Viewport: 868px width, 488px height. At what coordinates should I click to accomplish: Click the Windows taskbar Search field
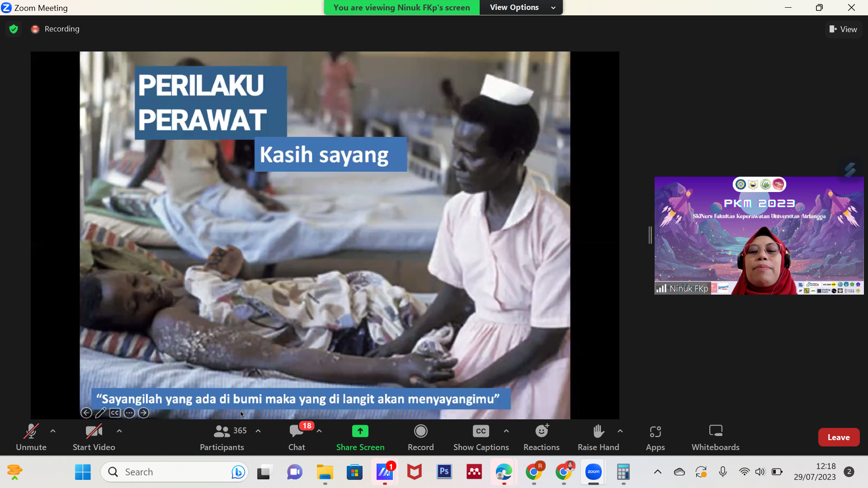174,472
